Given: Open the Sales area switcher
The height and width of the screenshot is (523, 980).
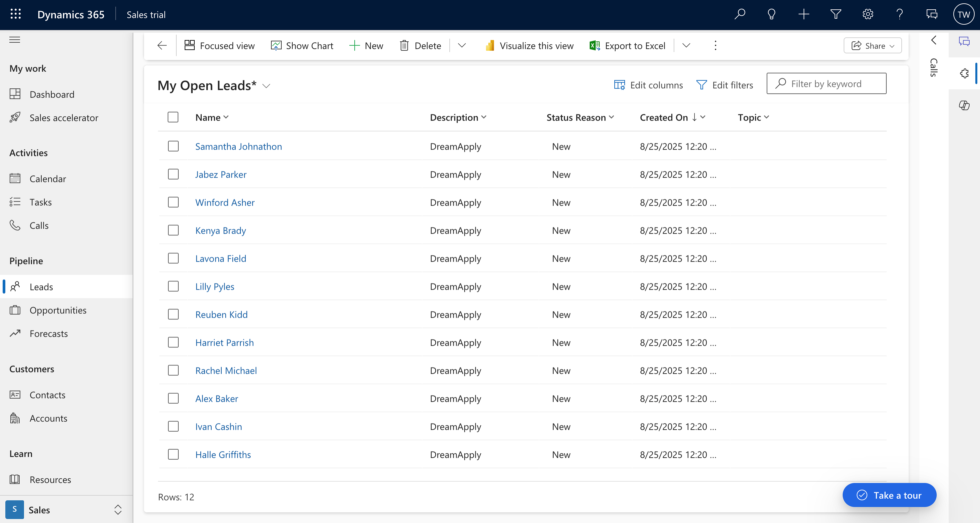Looking at the screenshot, I should 66,510.
